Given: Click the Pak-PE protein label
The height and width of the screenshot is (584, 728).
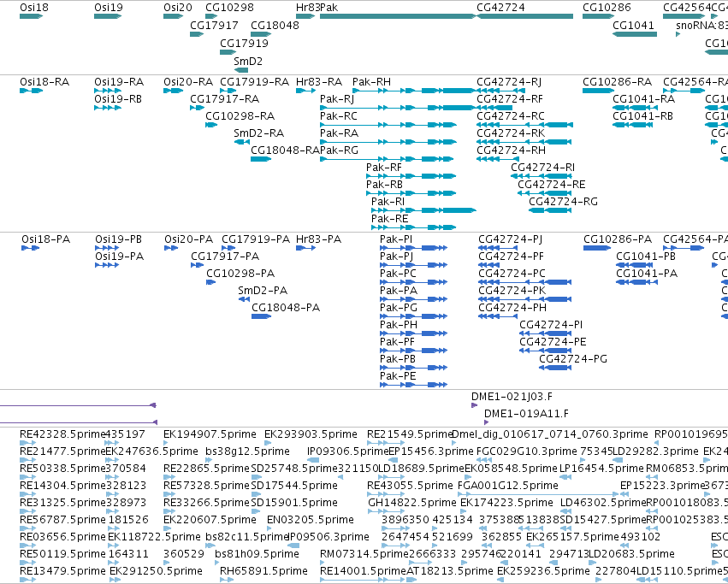Looking at the screenshot, I should tap(398, 376).
